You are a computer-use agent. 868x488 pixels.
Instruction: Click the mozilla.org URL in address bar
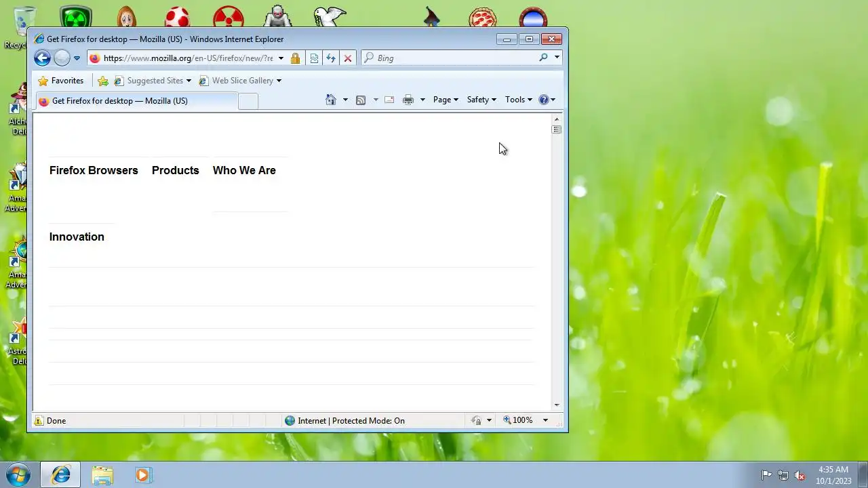188,58
